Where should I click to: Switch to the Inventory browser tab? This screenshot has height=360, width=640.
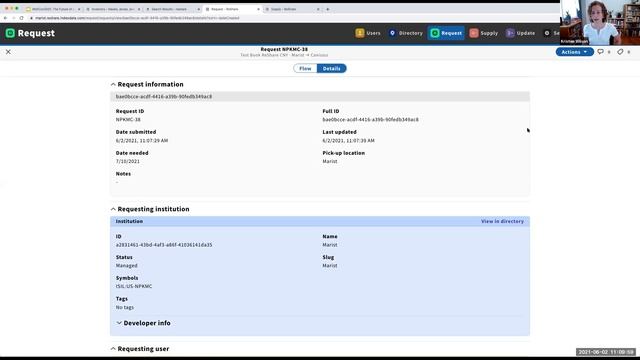coord(113,9)
